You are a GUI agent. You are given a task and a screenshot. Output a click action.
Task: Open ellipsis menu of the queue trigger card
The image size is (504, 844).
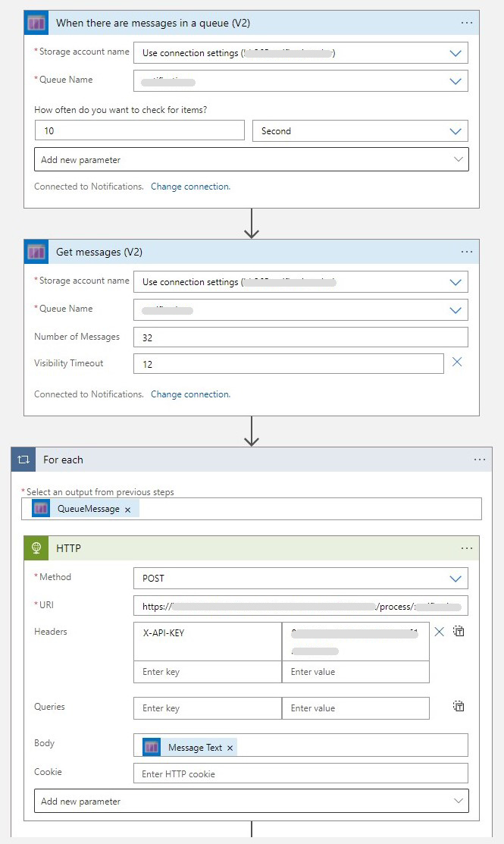(467, 23)
